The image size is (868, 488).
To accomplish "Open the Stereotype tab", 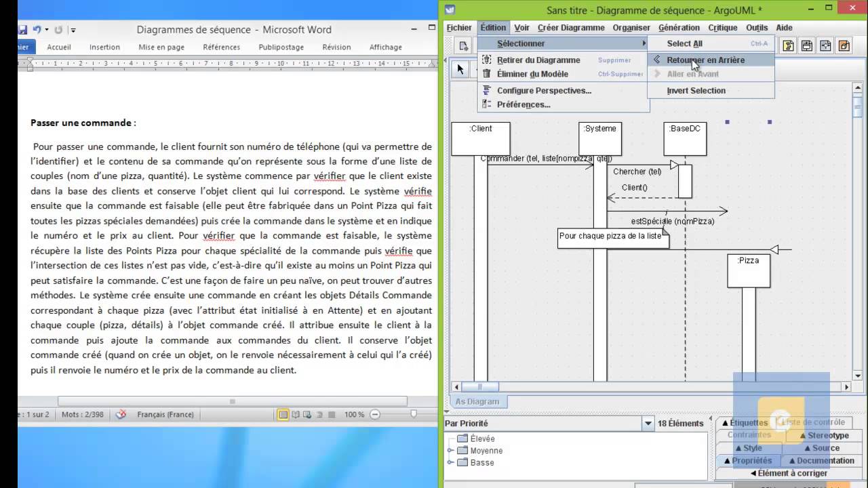I will (824, 435).
